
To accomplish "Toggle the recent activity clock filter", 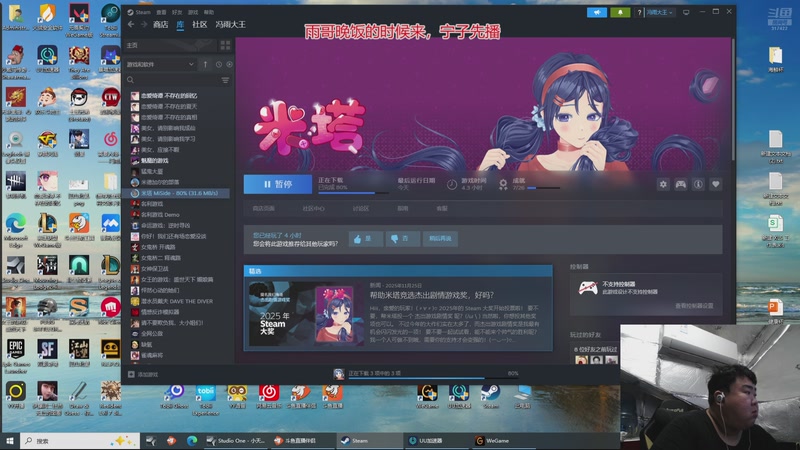I will point(219,64).
